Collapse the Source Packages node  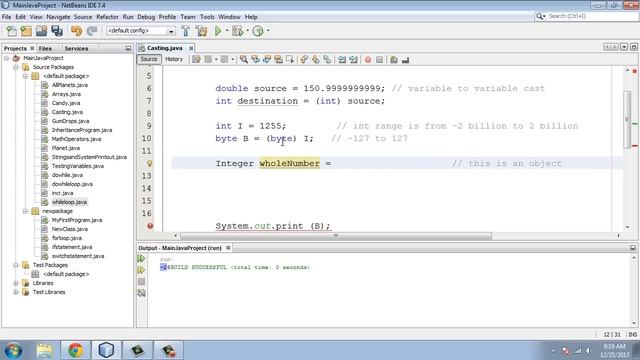pyautogui.click(x=16, y=67)
